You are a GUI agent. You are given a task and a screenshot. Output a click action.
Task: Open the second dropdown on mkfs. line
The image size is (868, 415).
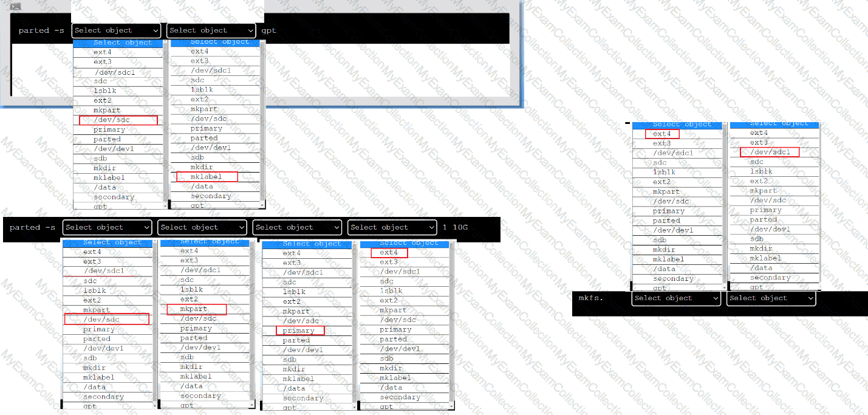[771, 298]
